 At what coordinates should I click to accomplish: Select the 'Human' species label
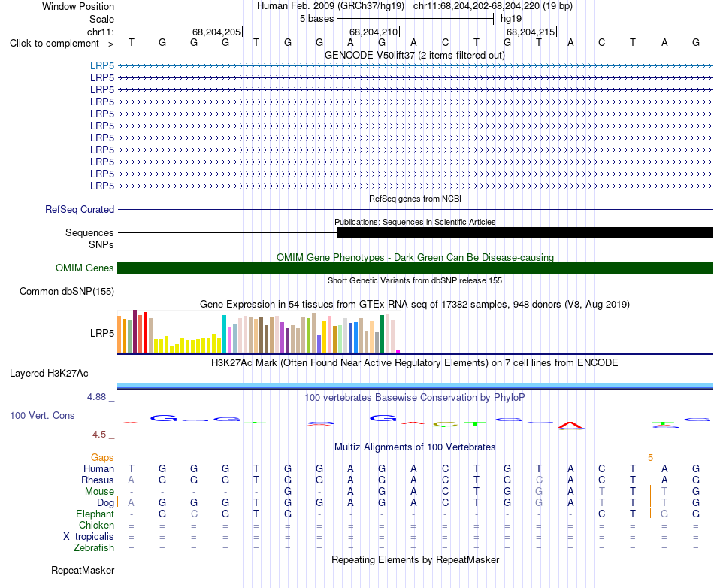(98, 468)
